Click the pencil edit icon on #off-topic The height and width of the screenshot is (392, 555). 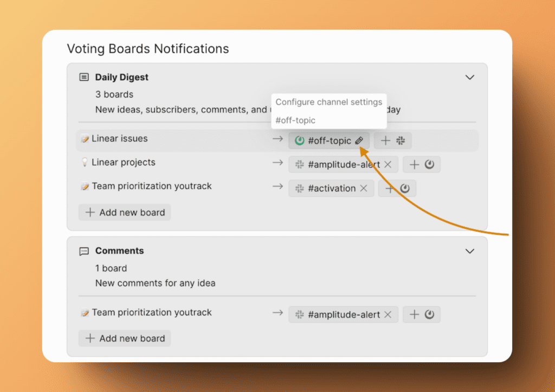click(x=359, y=141)
